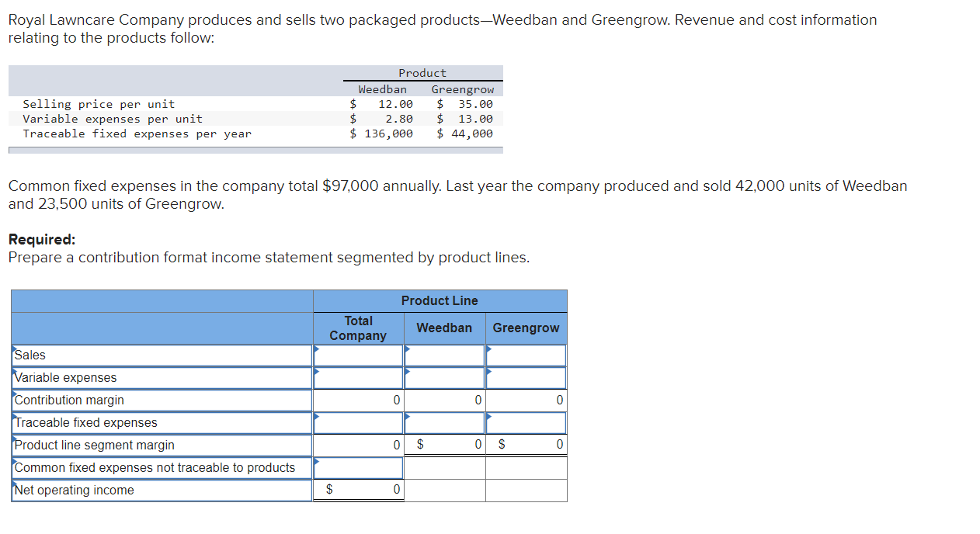Click the Sales input cell under Greengrow
980x534 pixels.
[x=526, y=355]
